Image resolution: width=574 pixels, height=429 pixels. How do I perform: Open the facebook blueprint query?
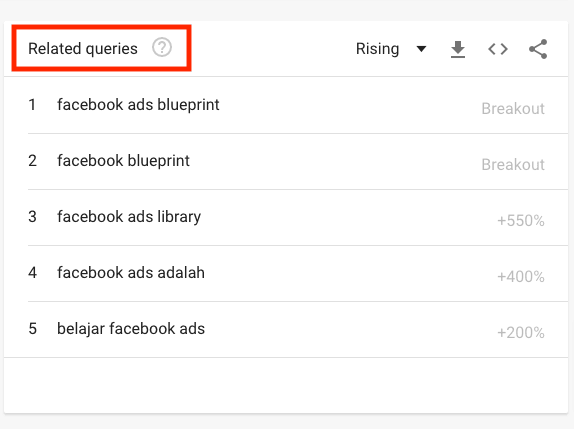coord(123,161)
